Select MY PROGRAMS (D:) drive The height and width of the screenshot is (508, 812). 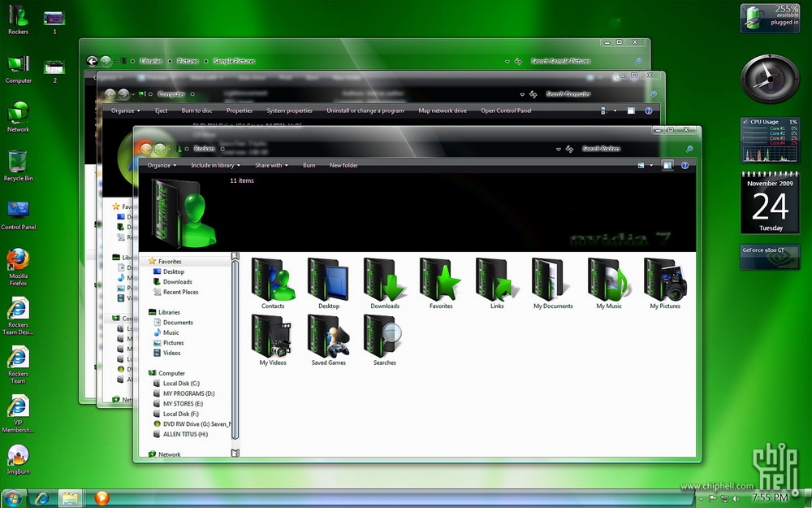click(x=188, y=393)
